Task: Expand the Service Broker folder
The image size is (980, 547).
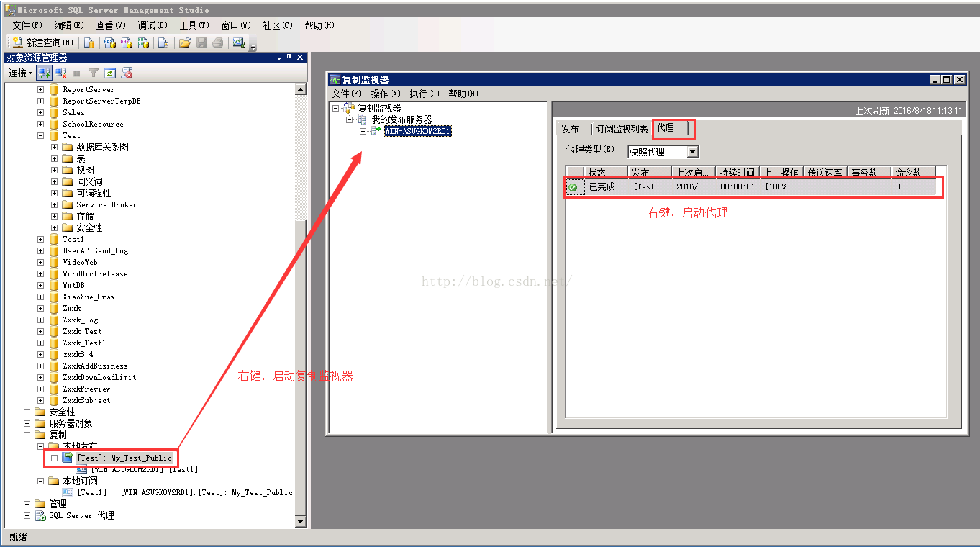Action: pyautogui.click(x=55, y=204)
